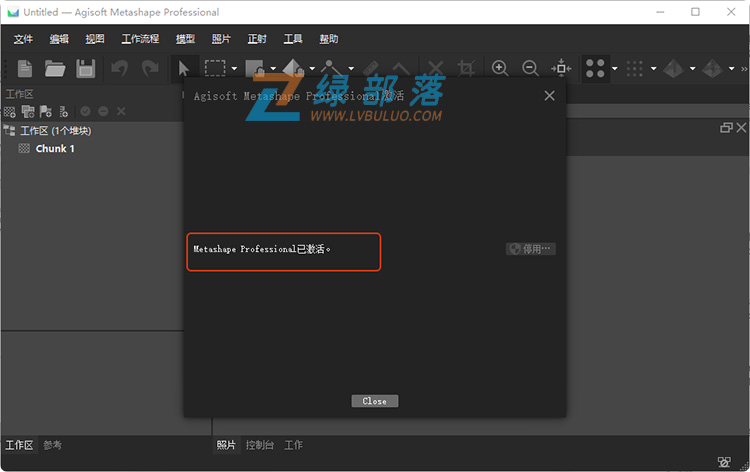Image resolution: width=750 pixels, height=472 pixels.
Task: Open the 编辑 menu
Action: pyautogui.click(x=59, y=39)
